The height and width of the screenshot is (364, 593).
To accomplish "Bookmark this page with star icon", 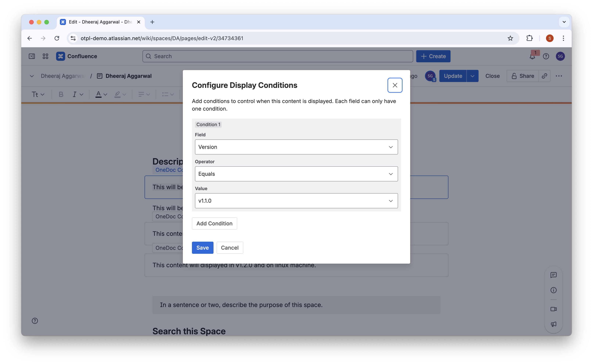I will tap(510, 38).
